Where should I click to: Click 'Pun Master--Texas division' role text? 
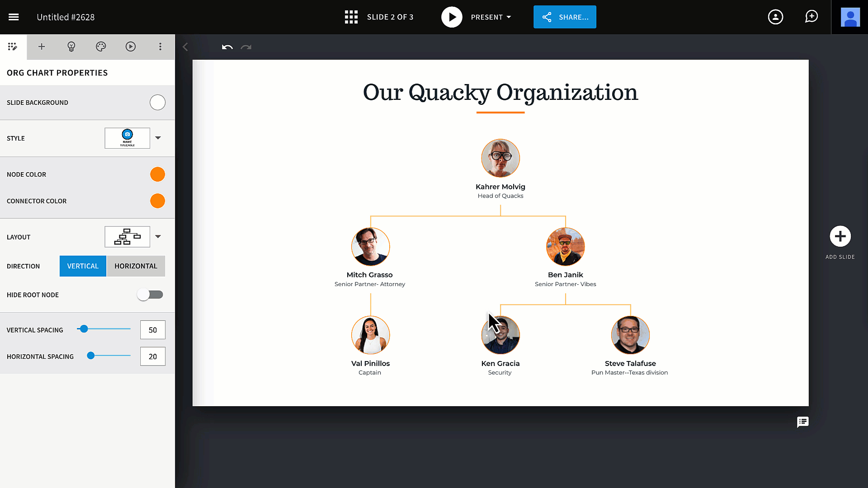[629, 373]
